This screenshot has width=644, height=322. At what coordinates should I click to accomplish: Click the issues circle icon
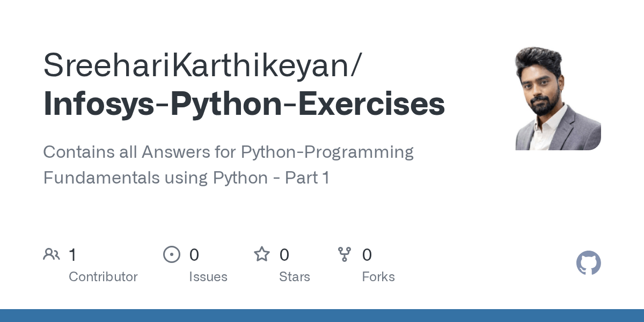point(172,254)
